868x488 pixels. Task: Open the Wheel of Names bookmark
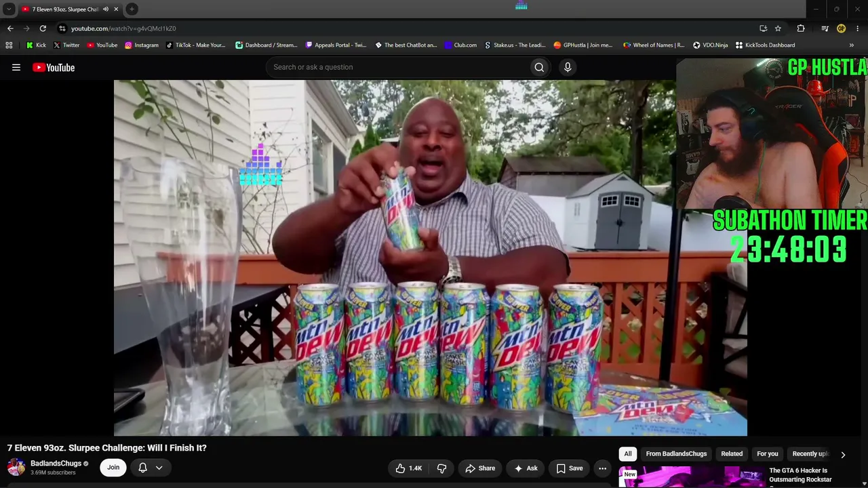coord(654,45)
